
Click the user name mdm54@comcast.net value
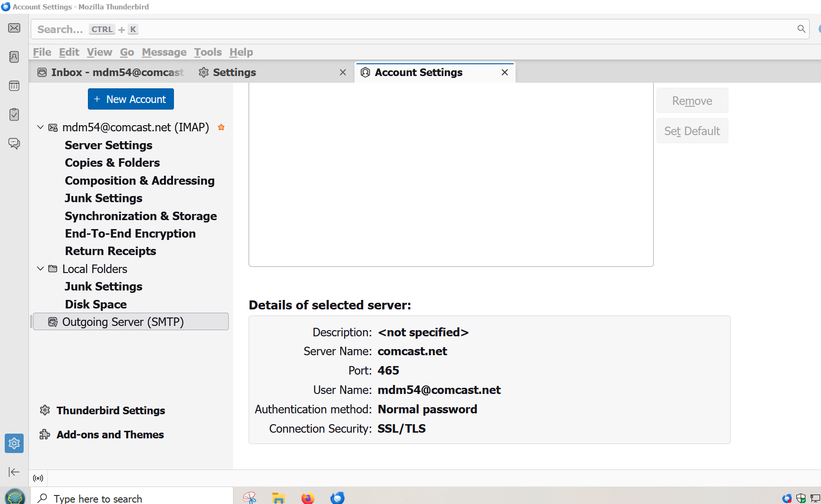coord(439,390)
